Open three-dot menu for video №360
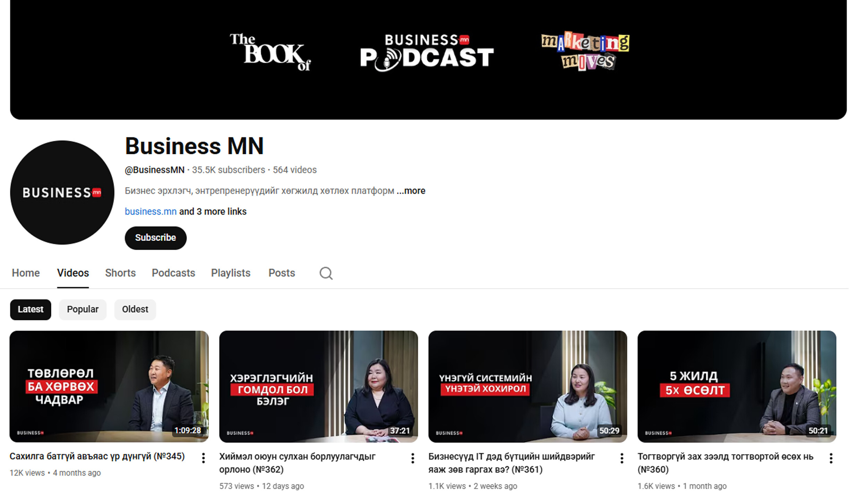The image size is (850, 504). 831,458
